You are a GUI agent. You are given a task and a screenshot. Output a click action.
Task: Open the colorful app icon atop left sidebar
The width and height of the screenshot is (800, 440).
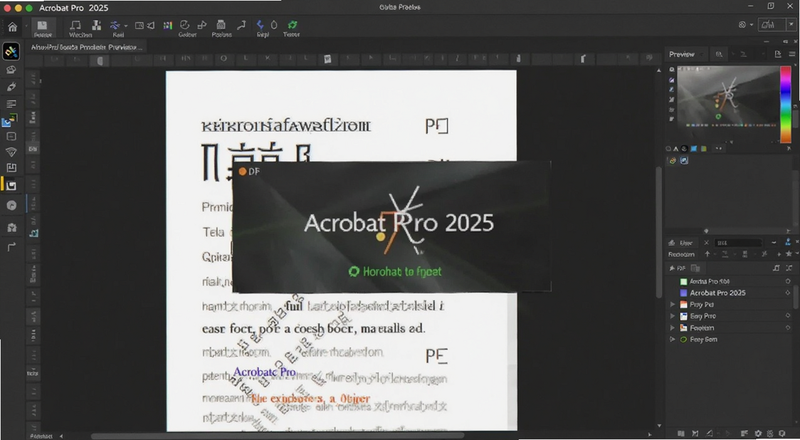(x=11, y=51)
